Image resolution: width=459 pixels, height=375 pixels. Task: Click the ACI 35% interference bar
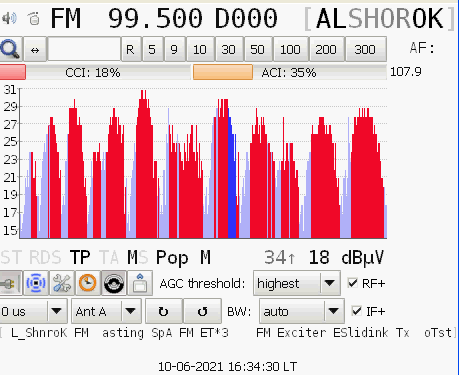pyautogui.click(x=290, y=72)
